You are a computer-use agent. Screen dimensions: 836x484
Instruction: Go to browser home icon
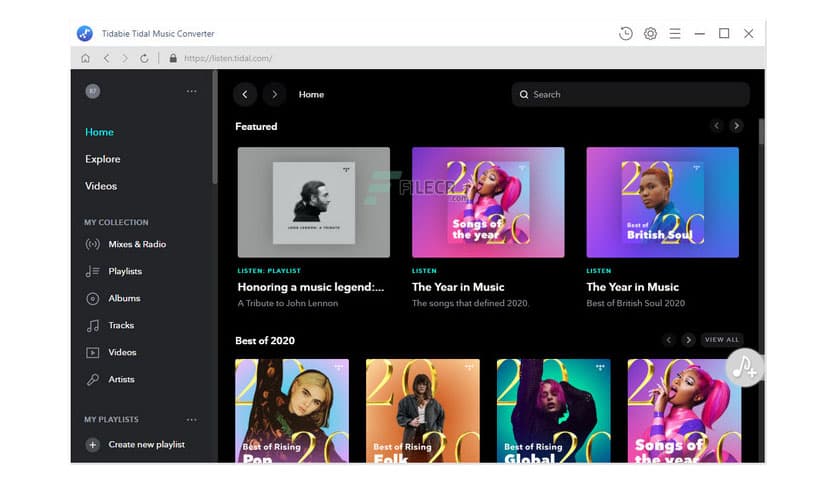coord(85,58)
